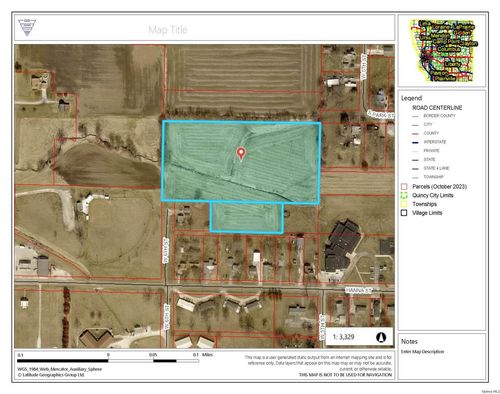The width and height of the screenshot is (500, 394).
Task: Click the triangular GIS logo in header
Action: [27, 28]
